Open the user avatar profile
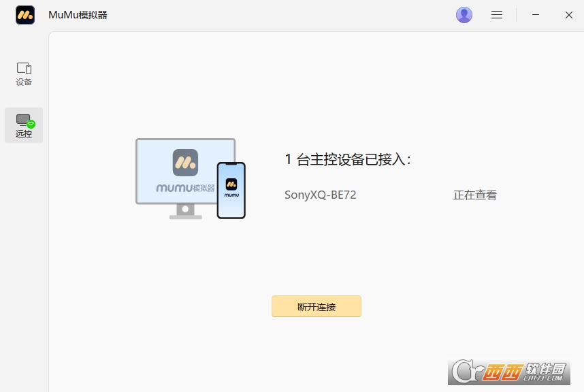This screenshot has width=584, height=392. click(x=464, y=15)
